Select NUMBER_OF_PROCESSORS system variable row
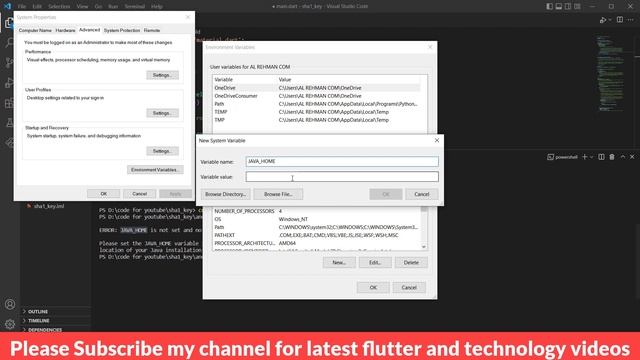The image size is (640, 360). 316,211
